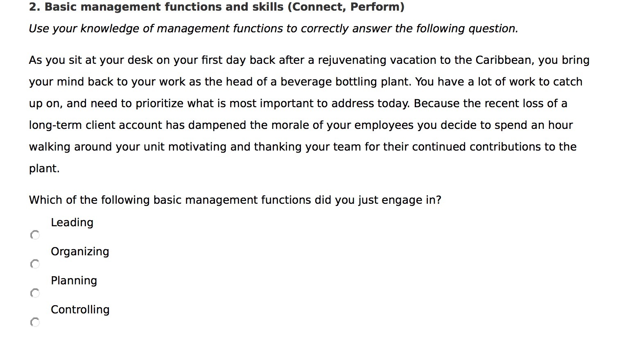The width and height of the screenshot is (644, 349).
Task: Click the Leading answer label
Action: [x=72, y=223]
